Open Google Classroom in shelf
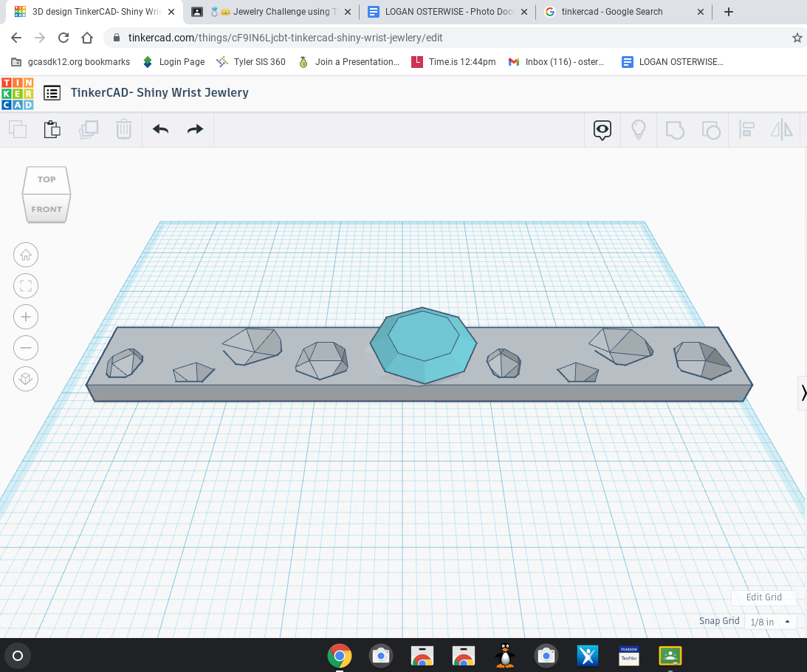The height and width of the screenshot is (672, 807). [670, 656]
